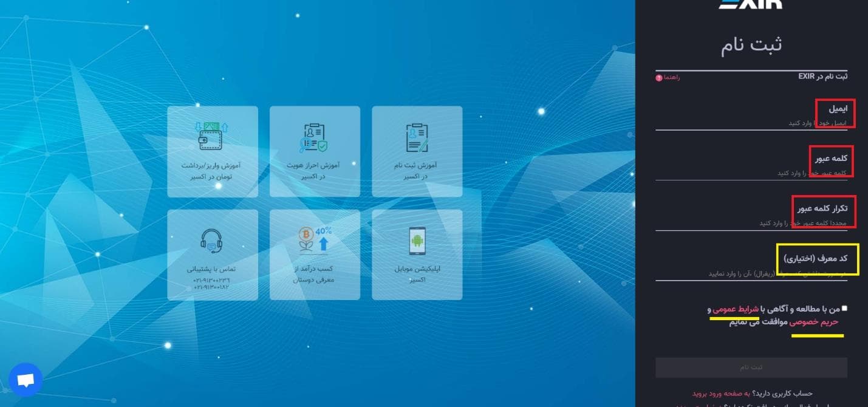Open the identity verification icon (آموزش احراز هویت)
The image size is (868, 407).
[x=315, y=137]
